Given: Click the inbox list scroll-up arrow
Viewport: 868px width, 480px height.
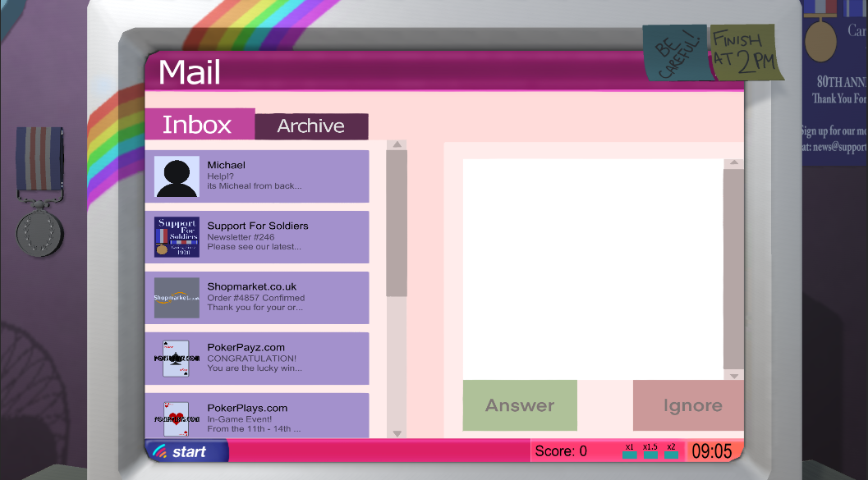Looking at the screenshot, I should pyautogui.click(x=397, y=145).
